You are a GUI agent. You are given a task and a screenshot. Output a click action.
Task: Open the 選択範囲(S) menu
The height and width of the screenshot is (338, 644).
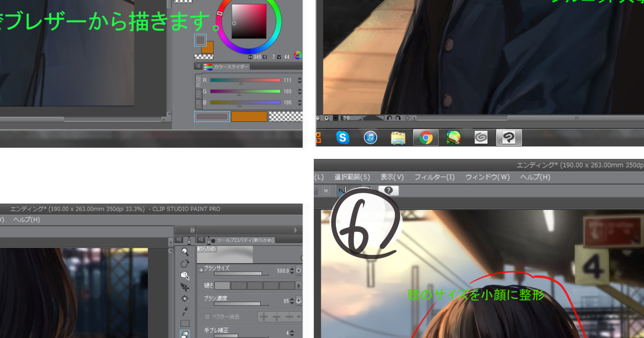[352, 177]
